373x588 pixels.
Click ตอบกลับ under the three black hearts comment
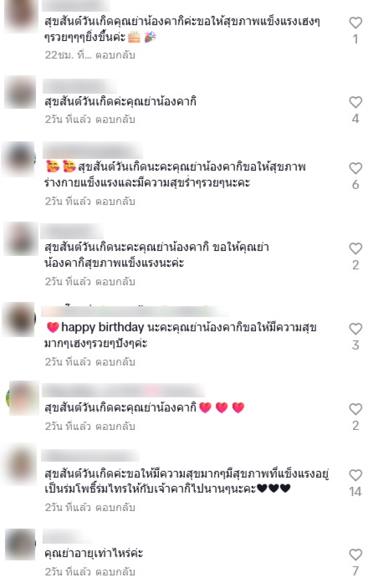coord(115,507)
